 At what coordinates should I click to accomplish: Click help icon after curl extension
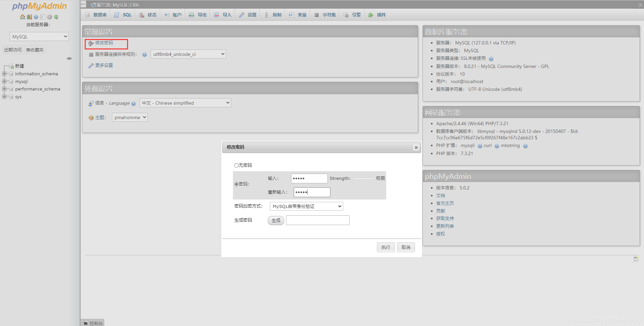pos(497,146)
